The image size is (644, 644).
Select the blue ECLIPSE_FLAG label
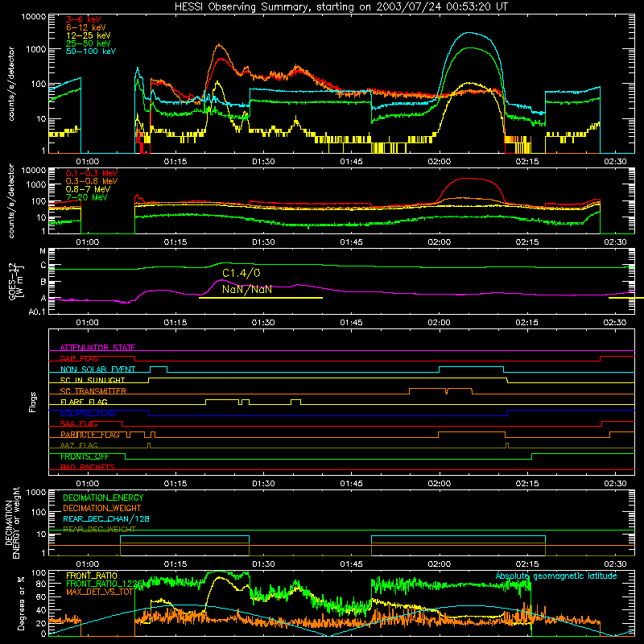88,413
